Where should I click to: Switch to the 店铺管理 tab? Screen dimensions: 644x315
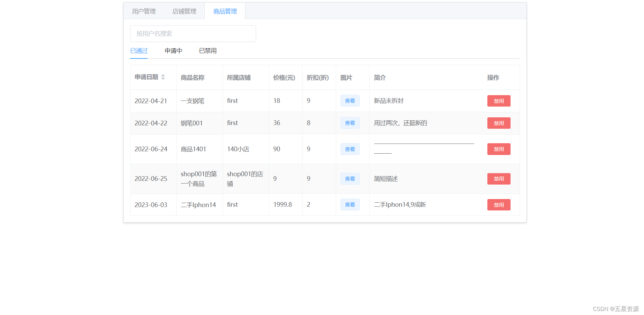tap(184, 11)
